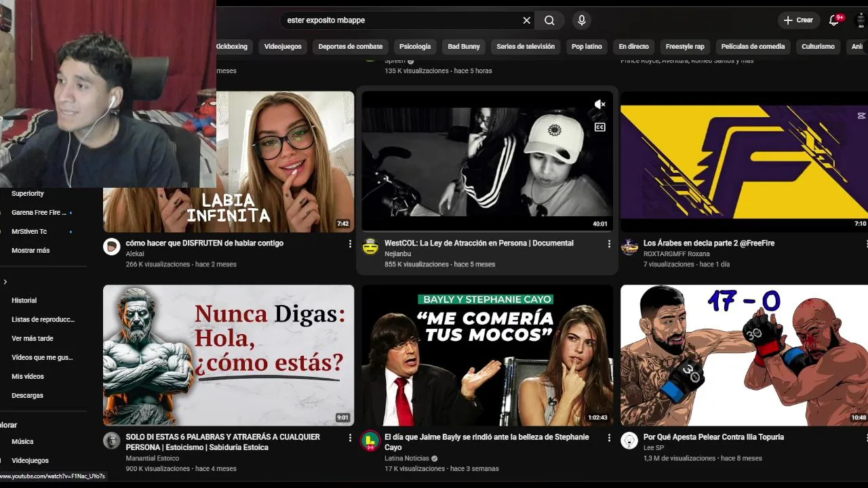Select the Videojuegos filter chip
868x488 pixels.
(283, 47)
